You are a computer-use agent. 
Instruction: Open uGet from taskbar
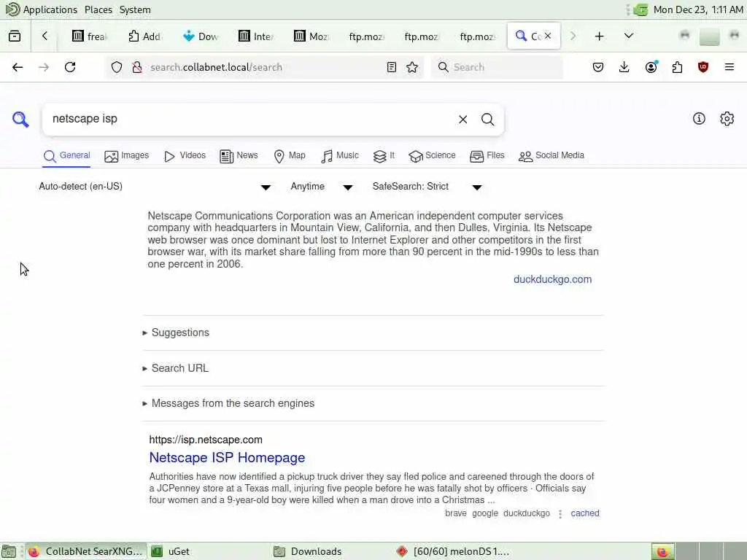[x=171, y=551]
